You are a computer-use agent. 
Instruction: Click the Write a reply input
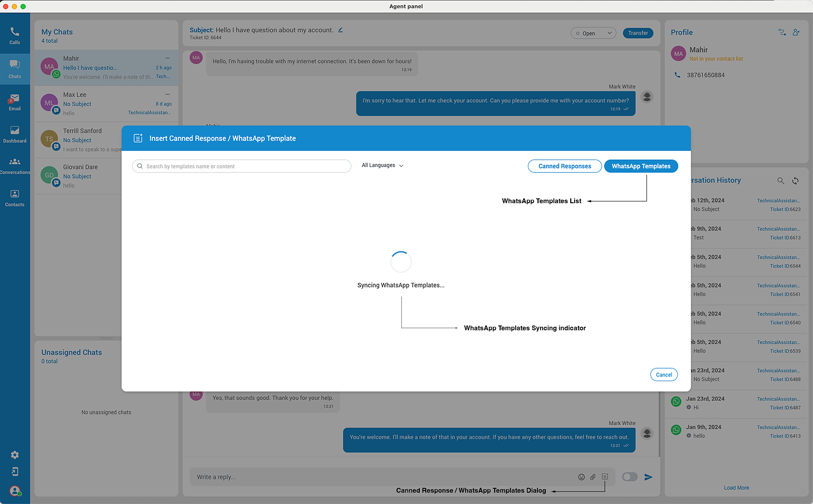pyautogui.click(x=384, y=477)
